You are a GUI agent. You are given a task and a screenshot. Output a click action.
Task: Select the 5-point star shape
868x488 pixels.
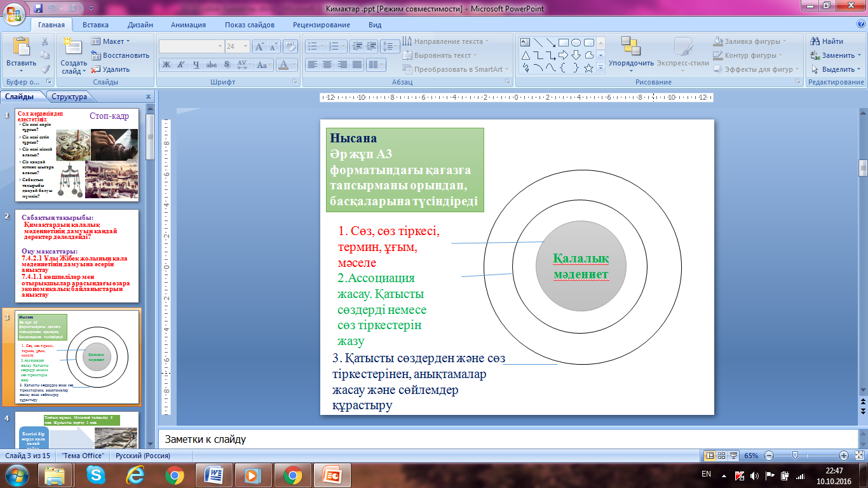tap(588, 68)
